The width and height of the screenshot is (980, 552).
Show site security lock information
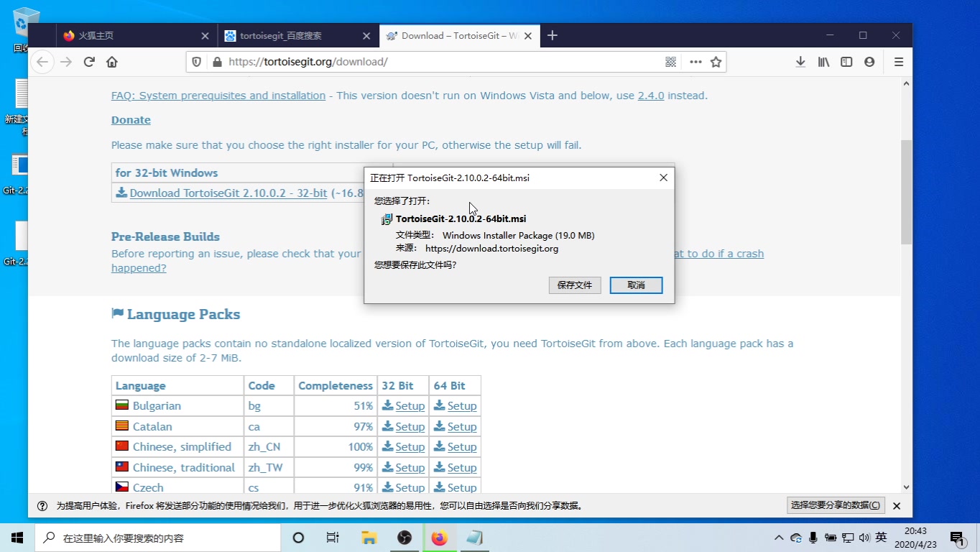217,62
